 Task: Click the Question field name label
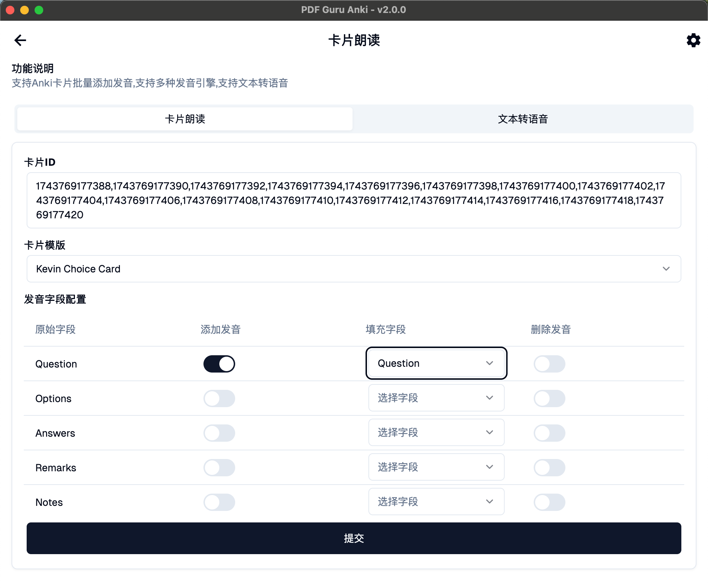point(56,364)
